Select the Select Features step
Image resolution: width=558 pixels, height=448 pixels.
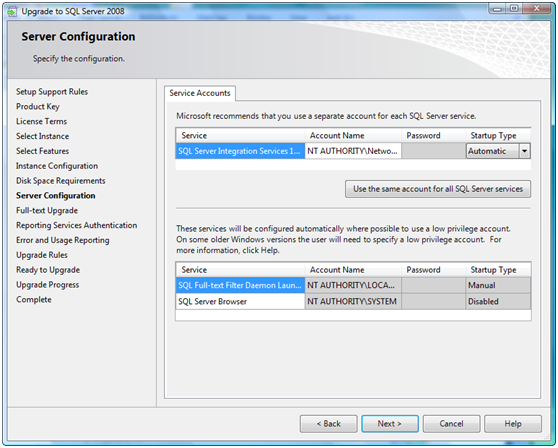click(42, 151)
